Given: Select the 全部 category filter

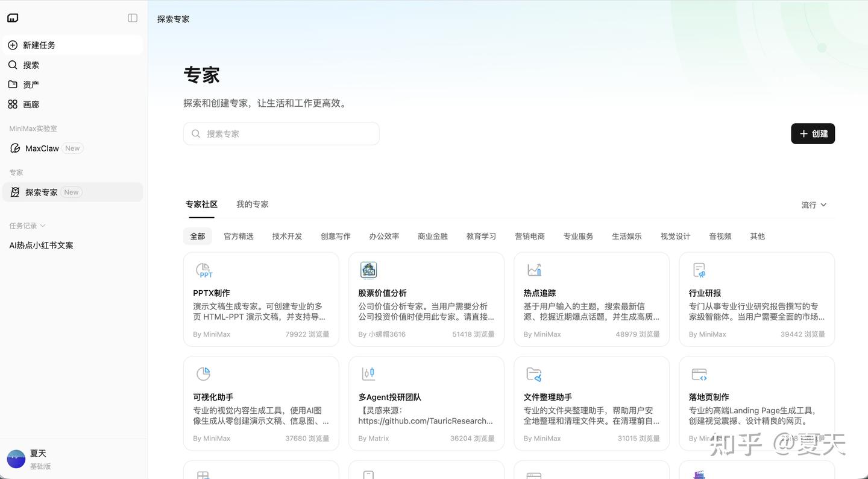Looking at the screenshot, I should 198,236.
